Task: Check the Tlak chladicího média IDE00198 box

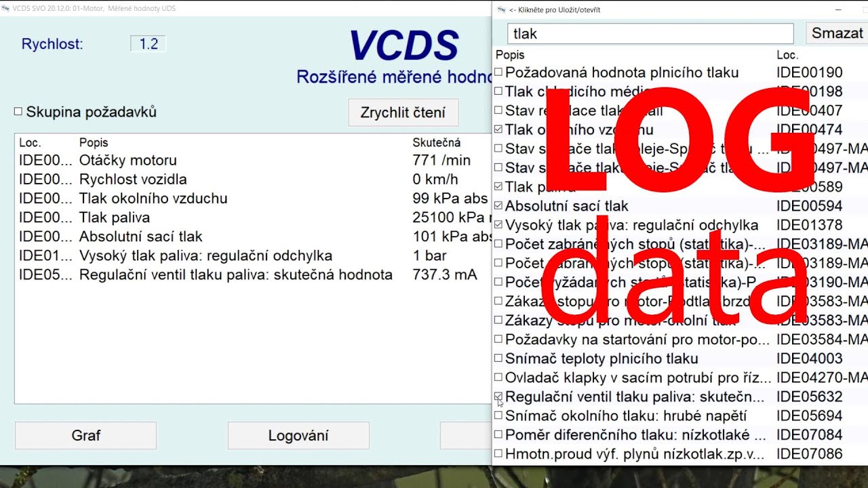Action: pyautogui.click(x=499, y=91)
